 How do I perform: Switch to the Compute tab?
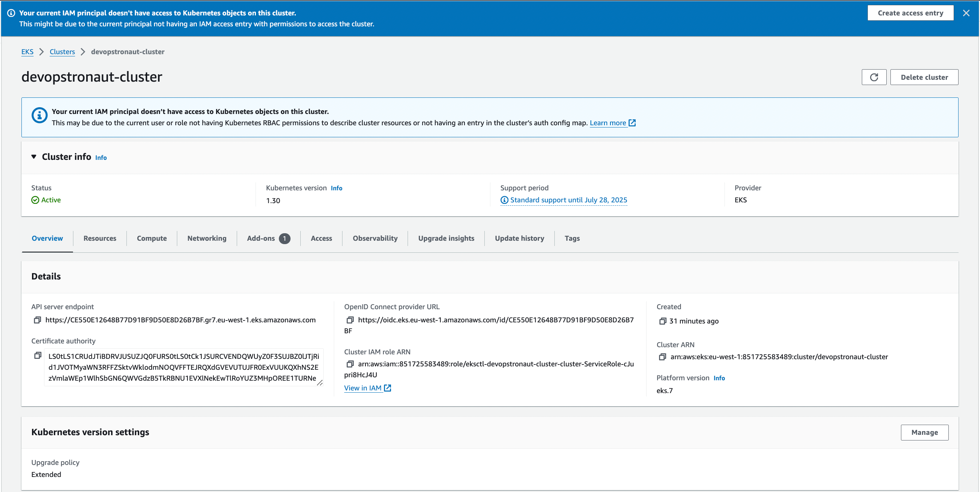click(151, 238)
